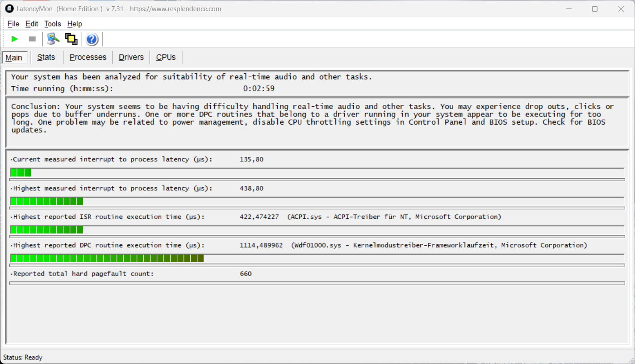
Task: Start monitoring with the green play icon
Action: pyautogui.click(x=15, y=39)
